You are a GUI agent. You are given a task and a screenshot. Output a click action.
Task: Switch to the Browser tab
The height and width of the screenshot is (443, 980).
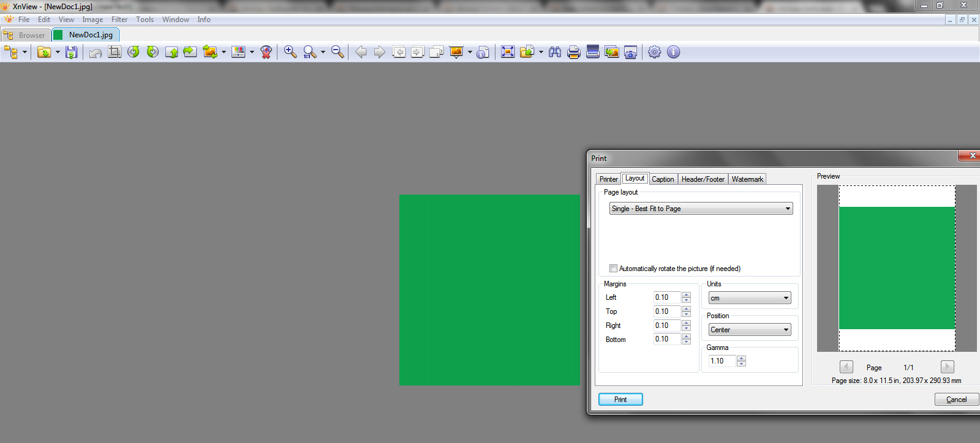(26, 35)
